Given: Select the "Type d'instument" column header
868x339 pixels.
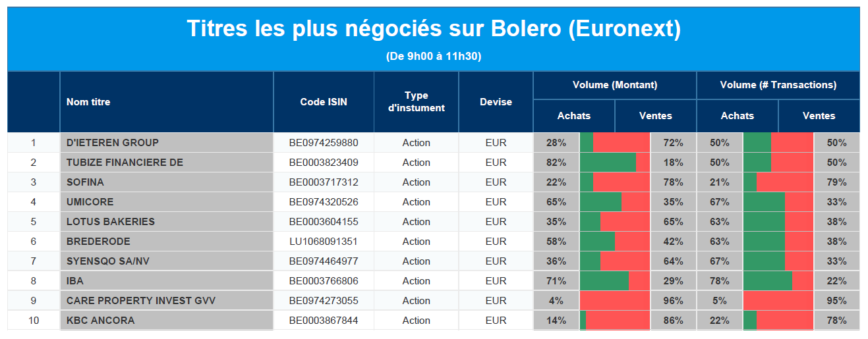Looking at the screenshot, I should point(417,102).
